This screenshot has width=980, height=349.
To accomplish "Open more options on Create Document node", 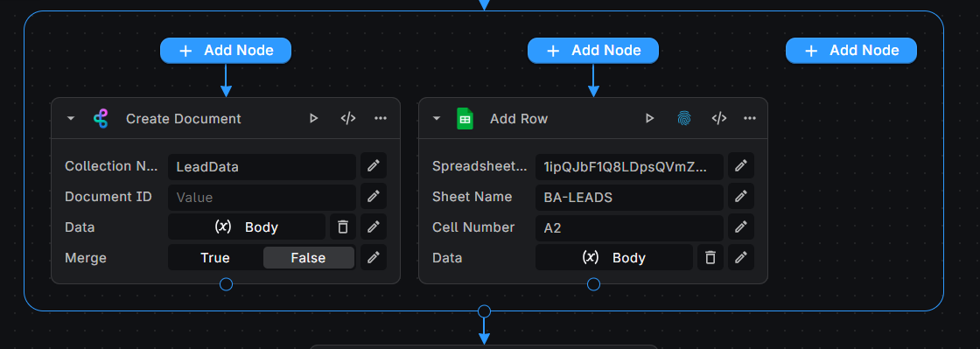I will [381, 118].
